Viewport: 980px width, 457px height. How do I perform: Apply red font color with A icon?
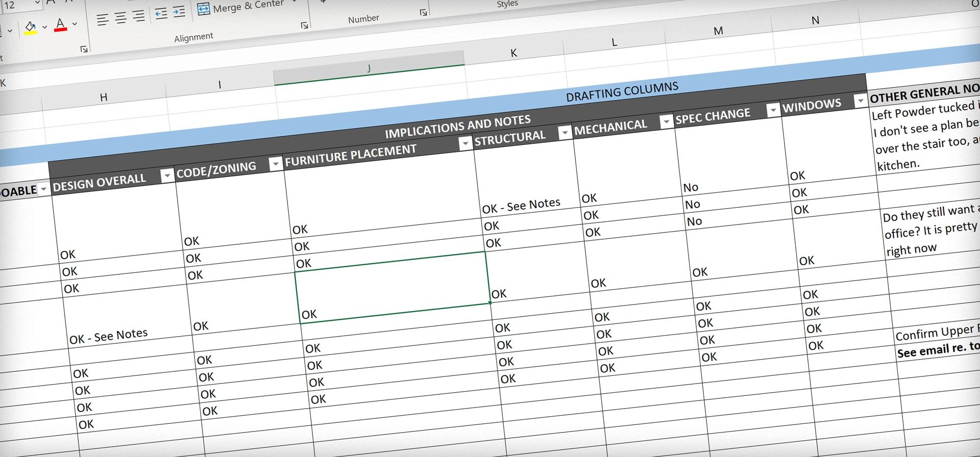[60, 24]
